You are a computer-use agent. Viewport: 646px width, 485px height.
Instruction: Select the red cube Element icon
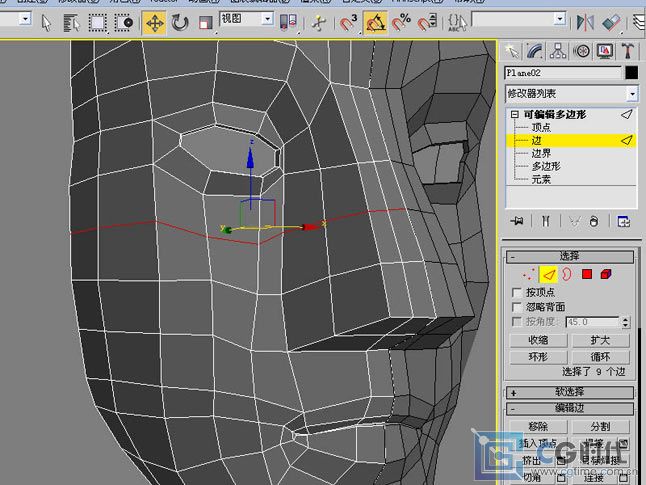tap(606, 274)
